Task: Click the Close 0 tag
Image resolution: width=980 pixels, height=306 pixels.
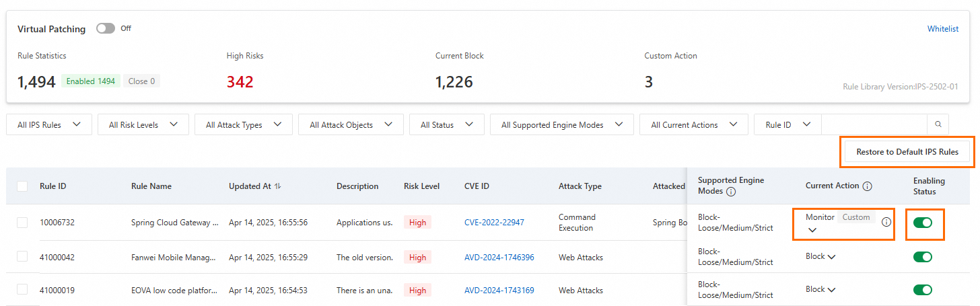Action: click(141, 81)
